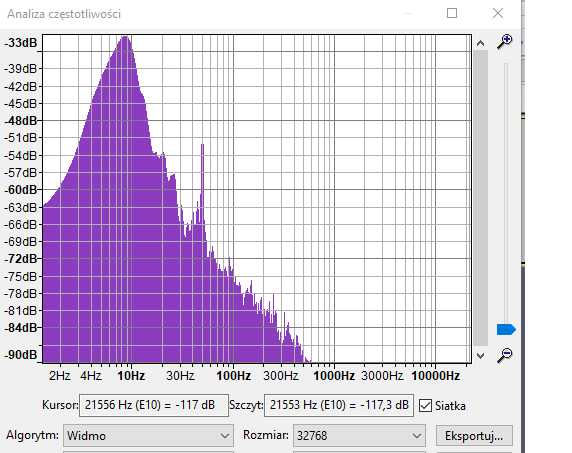Image resolution: width=572 pixels, height=453 pixels.
Task: Zoom out with the magnifier minus icon
Action: click(505, 355)
